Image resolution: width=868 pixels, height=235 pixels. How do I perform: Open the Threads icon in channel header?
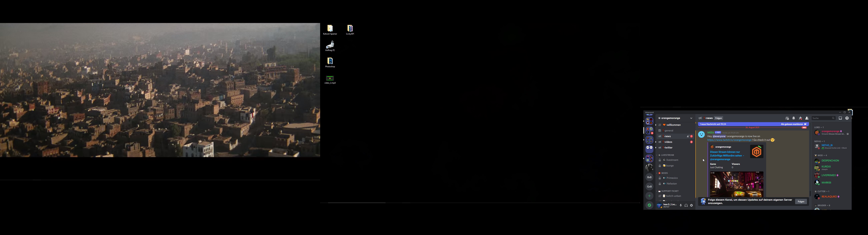(x=787, y=118)
